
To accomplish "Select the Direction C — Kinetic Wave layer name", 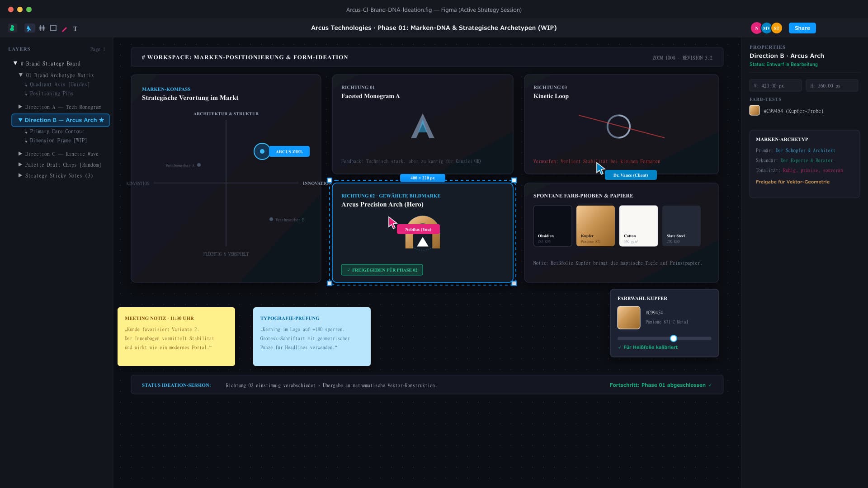I will tap(62, 154).
